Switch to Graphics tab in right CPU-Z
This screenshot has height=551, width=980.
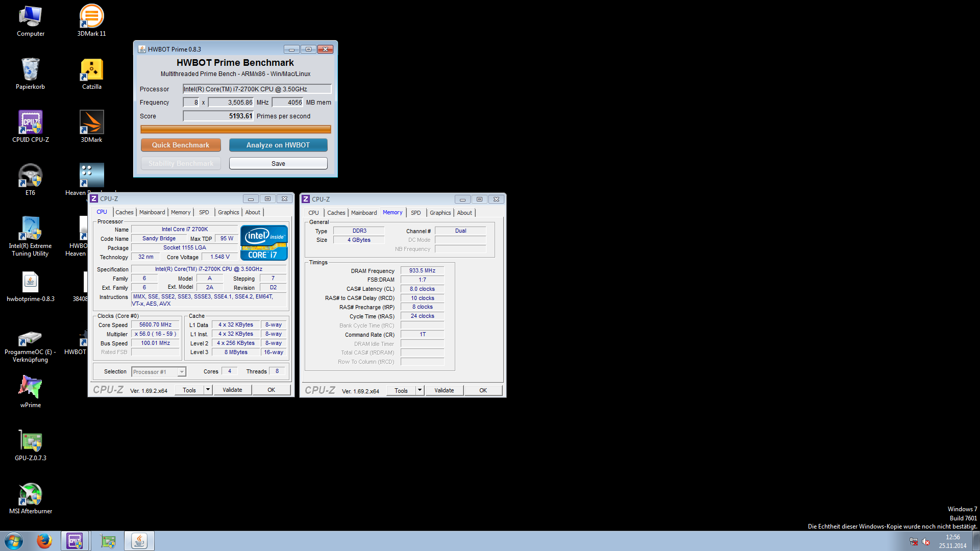click(x=440, y=213)
